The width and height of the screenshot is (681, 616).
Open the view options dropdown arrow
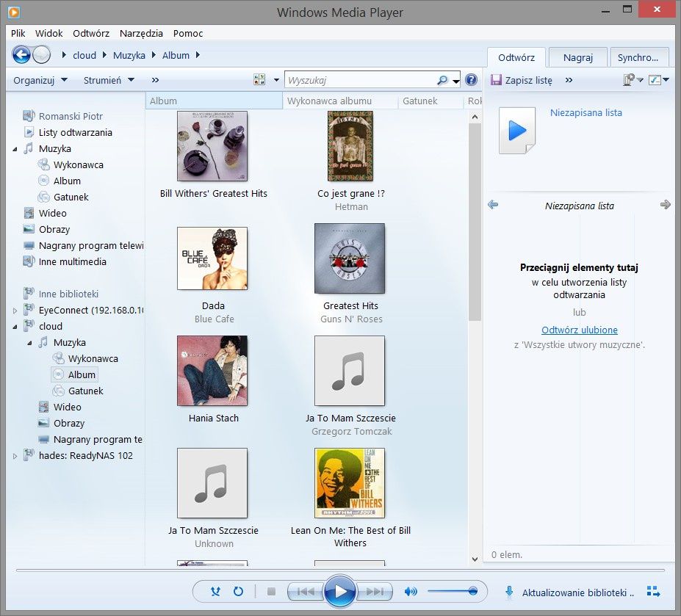276,80
